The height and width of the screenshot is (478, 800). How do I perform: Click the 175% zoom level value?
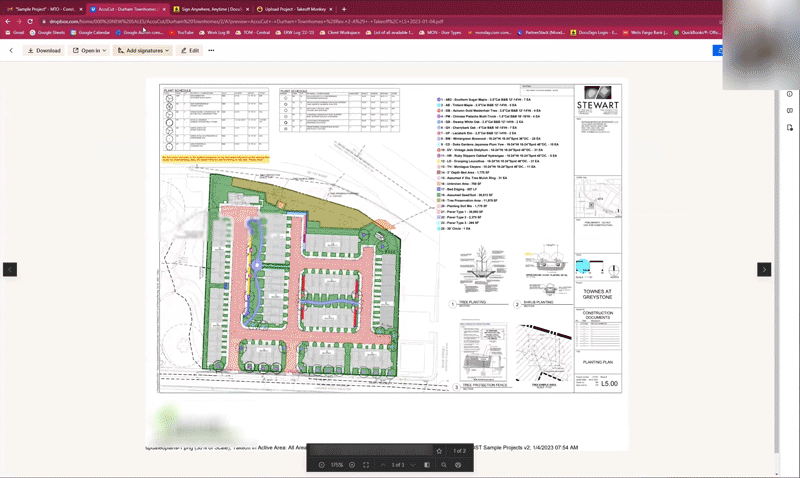[337, 465]
